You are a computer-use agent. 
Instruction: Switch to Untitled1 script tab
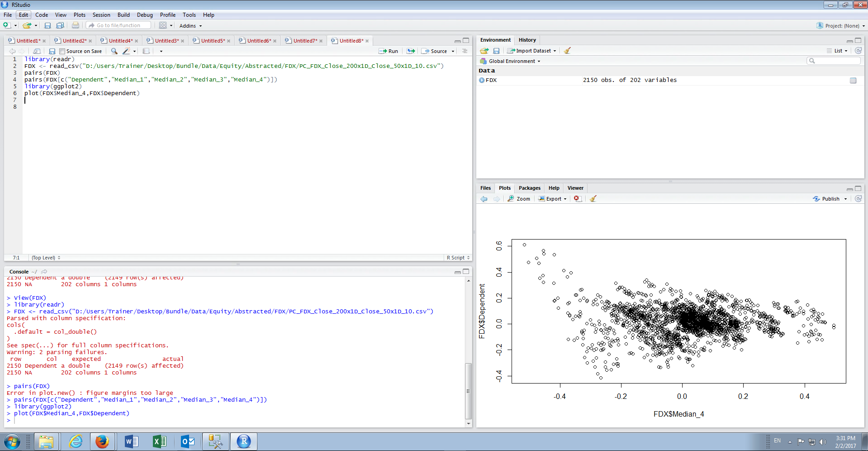(x=28, y=41)
